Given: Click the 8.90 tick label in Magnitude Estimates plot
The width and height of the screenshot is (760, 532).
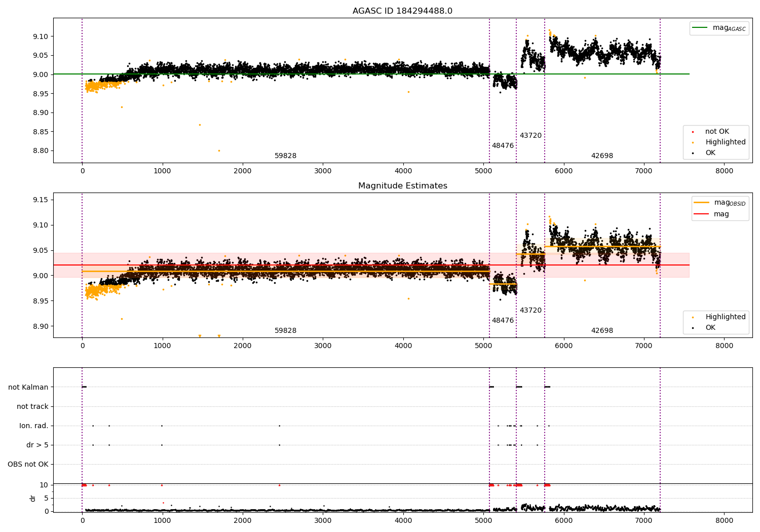Looking at the screenshot, I should click(41, 327).
